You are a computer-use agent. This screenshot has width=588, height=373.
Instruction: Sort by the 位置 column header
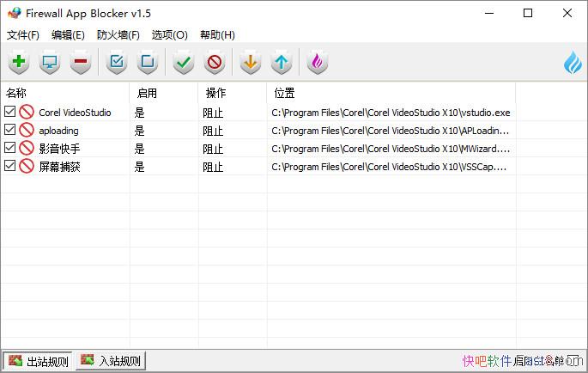[x=391, y=93]
